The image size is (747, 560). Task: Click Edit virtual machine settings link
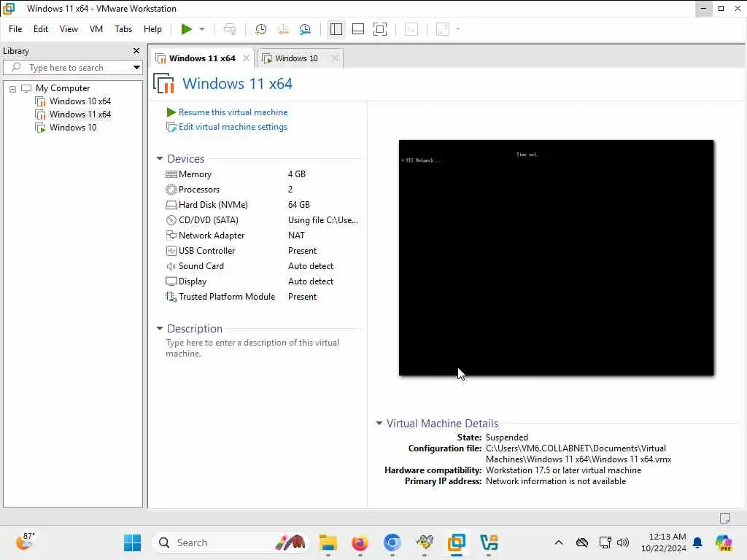click(233, 127)
